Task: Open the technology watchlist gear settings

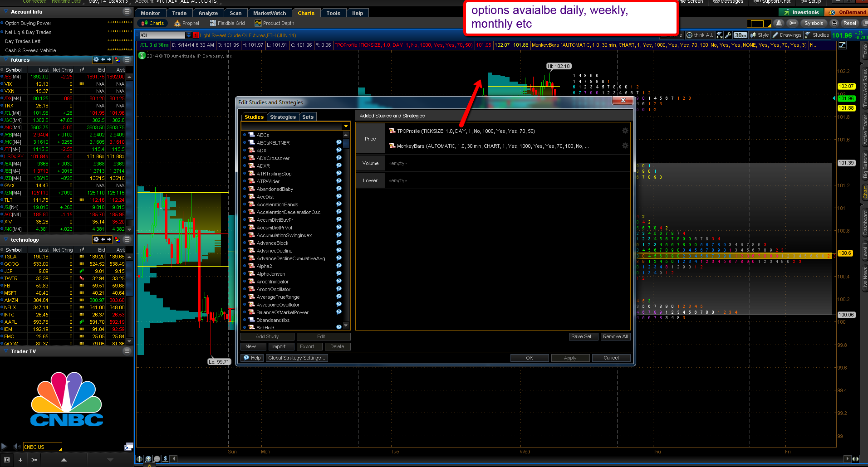Action: click(96, 239)
